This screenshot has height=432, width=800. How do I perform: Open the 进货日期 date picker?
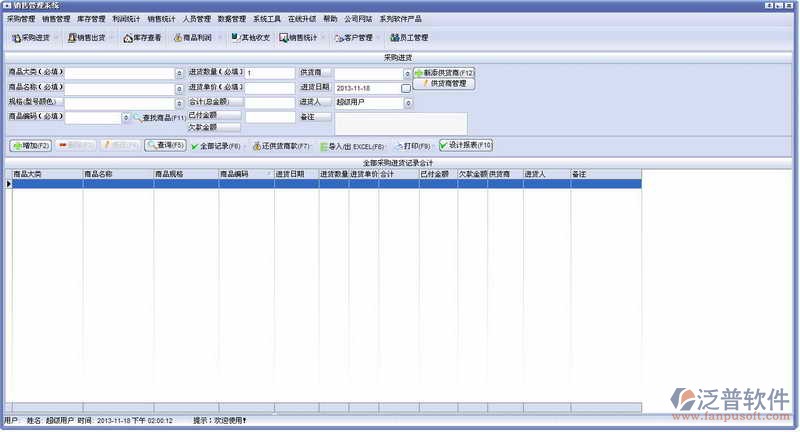pos(406,88)
